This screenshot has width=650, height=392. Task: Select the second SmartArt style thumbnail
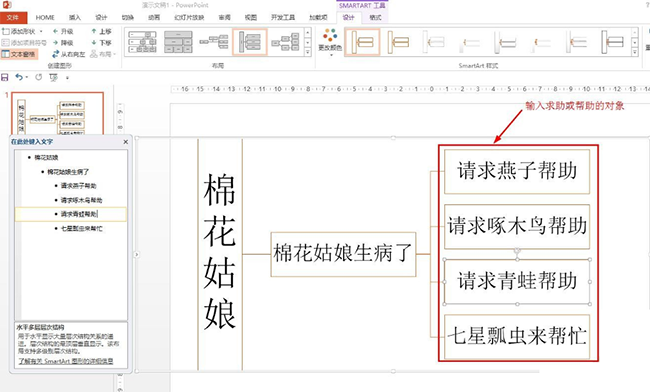tap(398, 42)
